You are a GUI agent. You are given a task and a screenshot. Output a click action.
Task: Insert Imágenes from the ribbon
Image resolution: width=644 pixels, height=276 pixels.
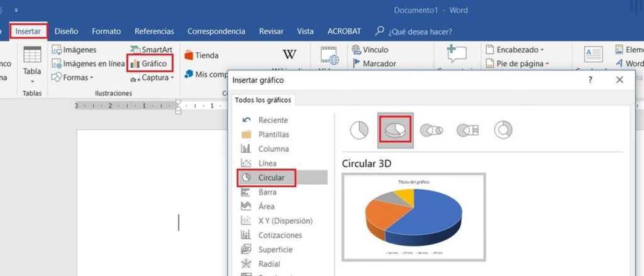point(74,50)
